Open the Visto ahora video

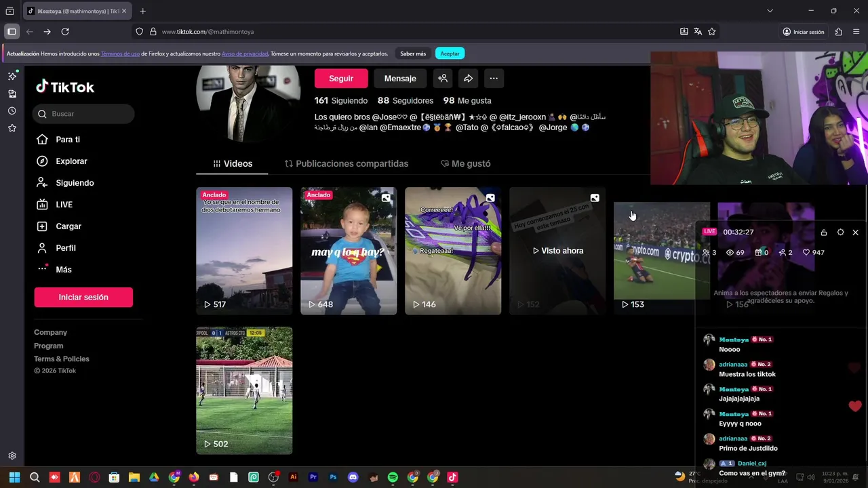tap(557, 251)
